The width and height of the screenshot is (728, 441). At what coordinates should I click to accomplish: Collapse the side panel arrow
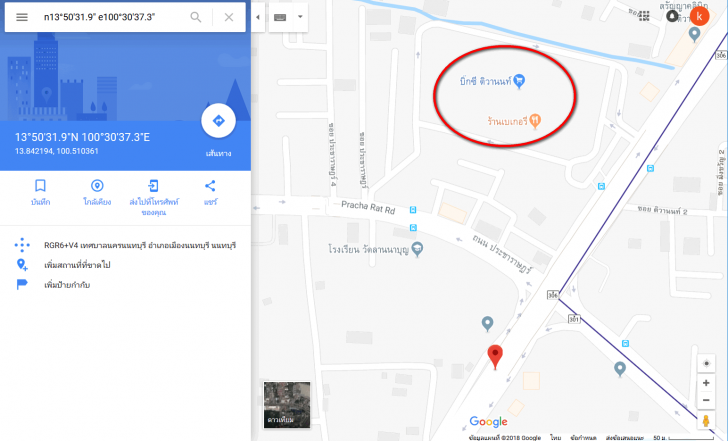258,17
